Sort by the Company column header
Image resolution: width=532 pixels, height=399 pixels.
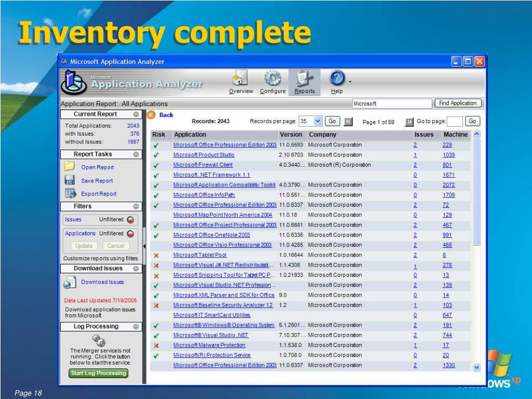pos(360,135)
